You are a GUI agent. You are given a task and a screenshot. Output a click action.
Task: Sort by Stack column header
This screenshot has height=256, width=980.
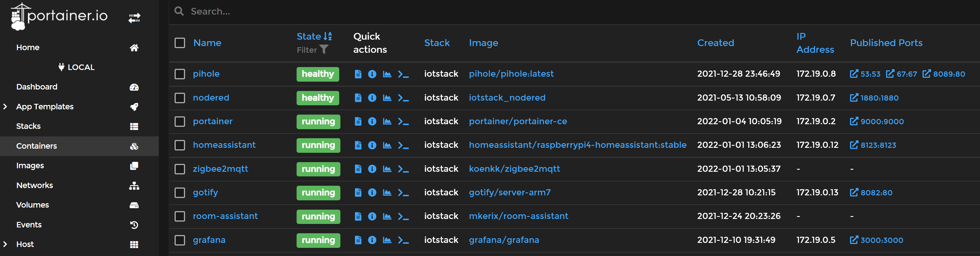point(437,43)
